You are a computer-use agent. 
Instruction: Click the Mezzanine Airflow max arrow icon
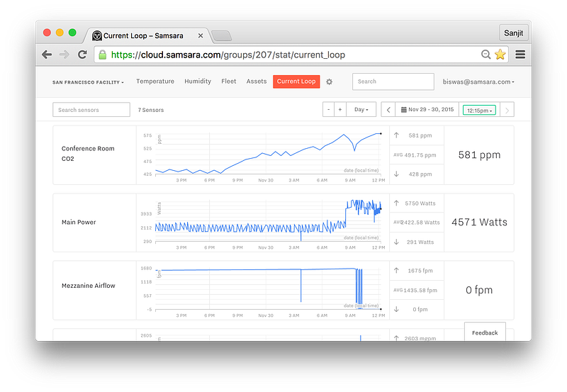(396, 271)
